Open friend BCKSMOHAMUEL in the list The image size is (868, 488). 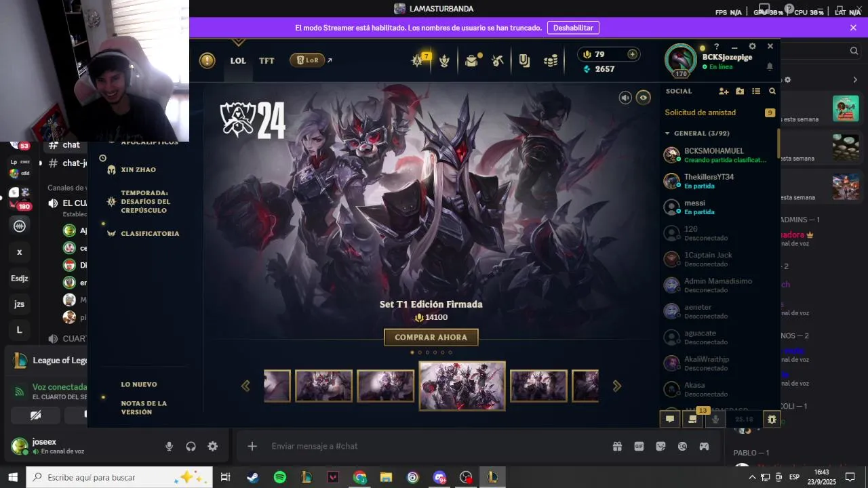[719, 155]
